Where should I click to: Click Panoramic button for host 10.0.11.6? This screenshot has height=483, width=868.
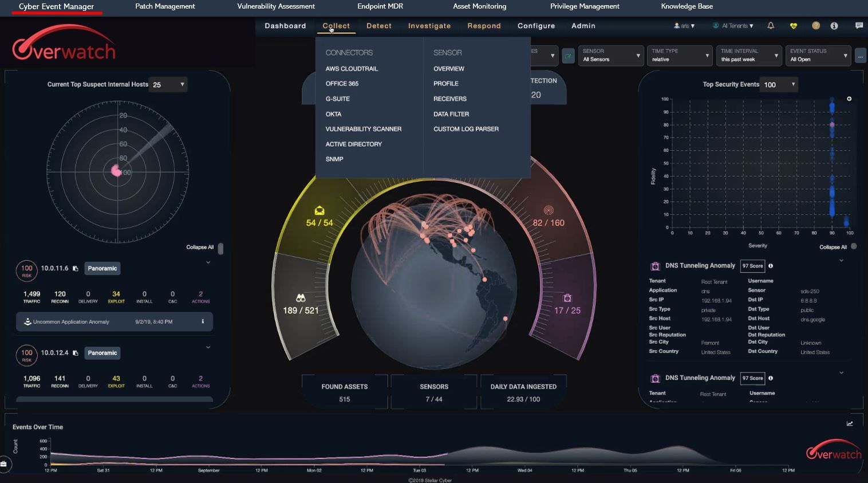pyautogui.click(x=102, y=268)
